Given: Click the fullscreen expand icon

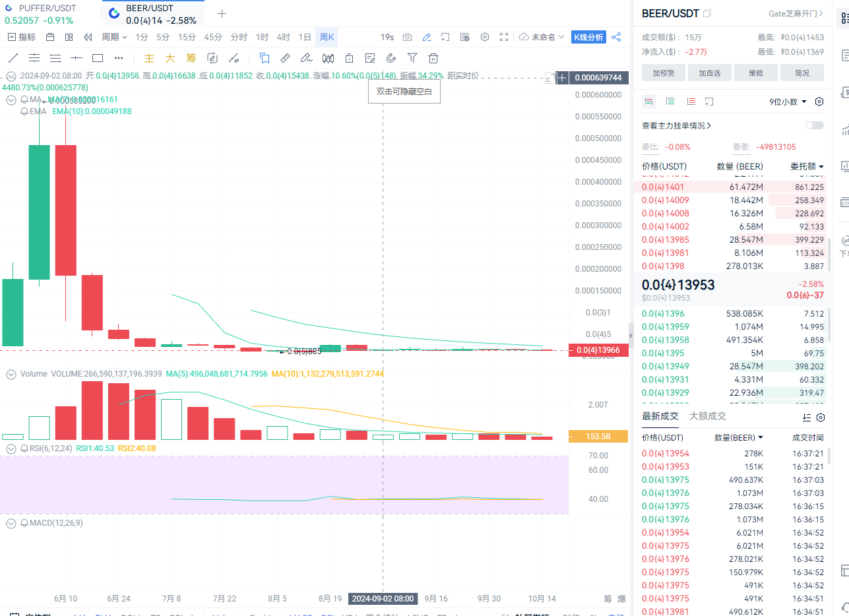Looking at the screenshot, I should pos(504,37).
